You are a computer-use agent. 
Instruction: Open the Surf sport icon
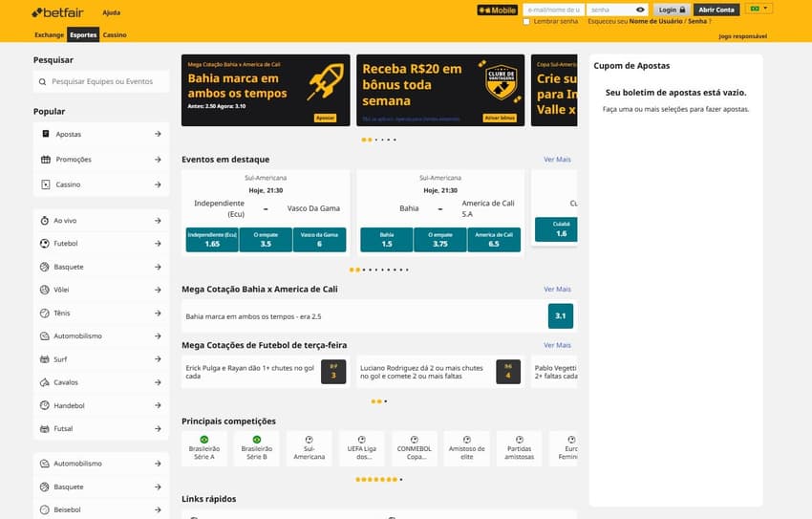pyautogui.click(x=45, y=359)
